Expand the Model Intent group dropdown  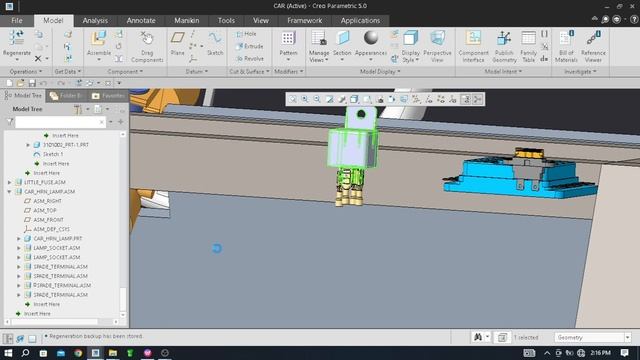[503, 71]
